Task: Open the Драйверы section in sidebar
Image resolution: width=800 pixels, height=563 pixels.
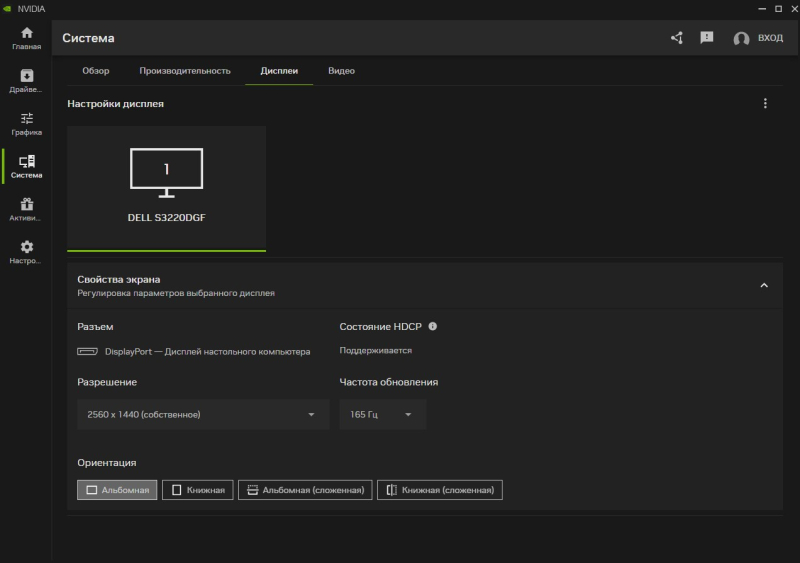Action: click(x=26, y=81)
